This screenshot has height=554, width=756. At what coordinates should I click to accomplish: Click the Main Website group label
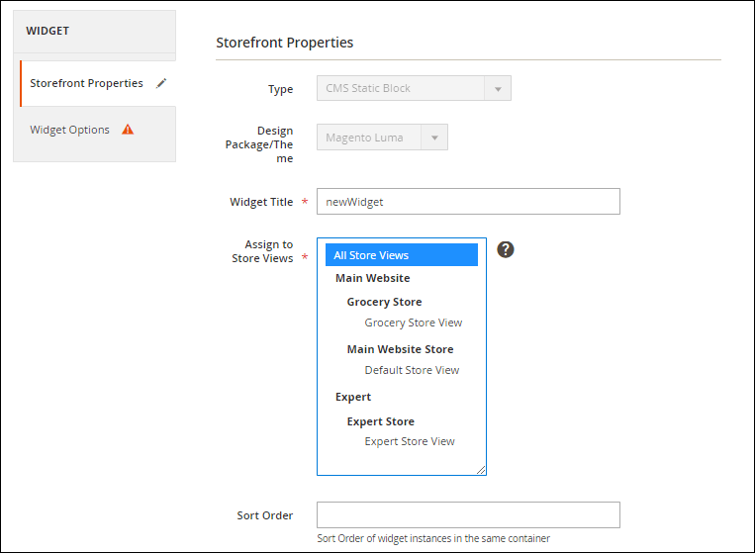tap(373, 278)
